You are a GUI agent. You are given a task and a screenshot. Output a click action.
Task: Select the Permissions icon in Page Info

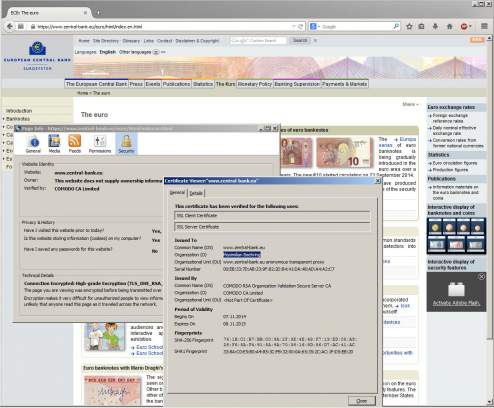point(100,144)
